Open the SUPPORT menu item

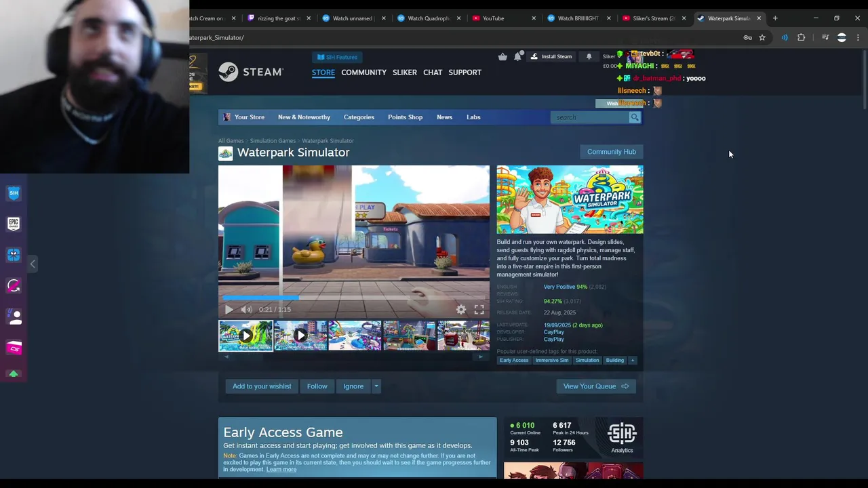point(465,72)
